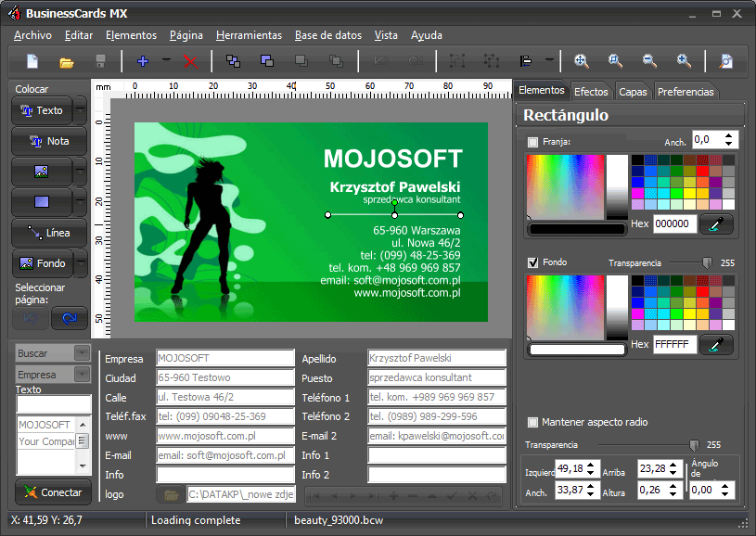
Task: Enable the Franja checkbox
Action: 532,142
